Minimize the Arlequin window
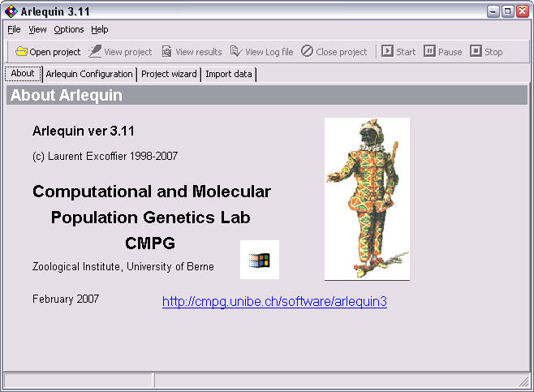This screenshot has width=534, height=392. (493, 11)
